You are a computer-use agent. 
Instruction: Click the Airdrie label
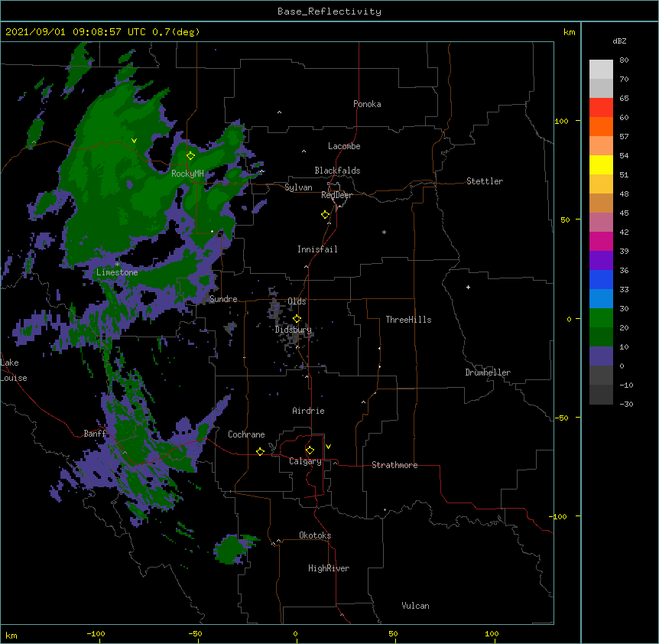tap(308, 411)
